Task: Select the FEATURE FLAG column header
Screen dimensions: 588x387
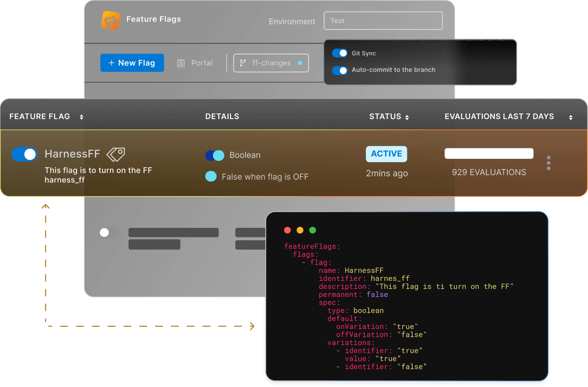Action: 39,116
